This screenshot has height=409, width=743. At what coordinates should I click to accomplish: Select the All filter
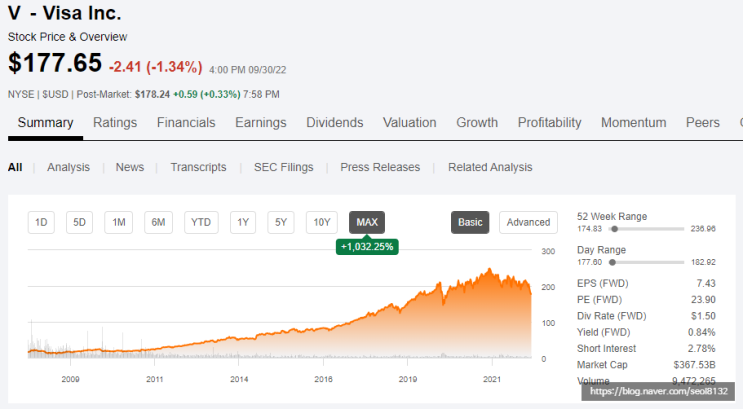point(15,167)
